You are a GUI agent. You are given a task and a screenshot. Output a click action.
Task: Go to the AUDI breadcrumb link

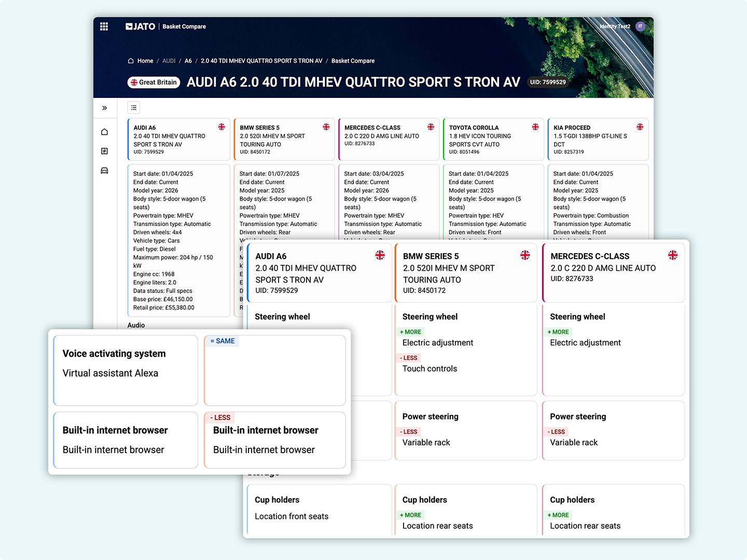pyautogui.click(x=169, y=61)
